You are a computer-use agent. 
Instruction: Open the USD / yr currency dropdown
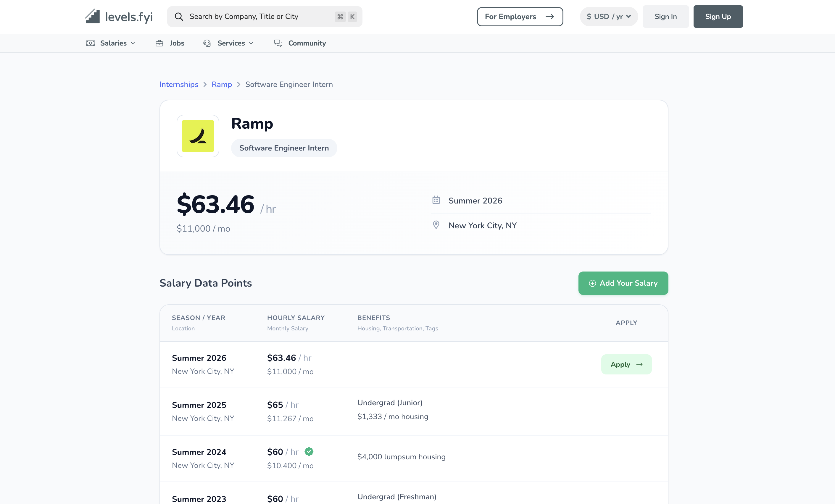609,17
